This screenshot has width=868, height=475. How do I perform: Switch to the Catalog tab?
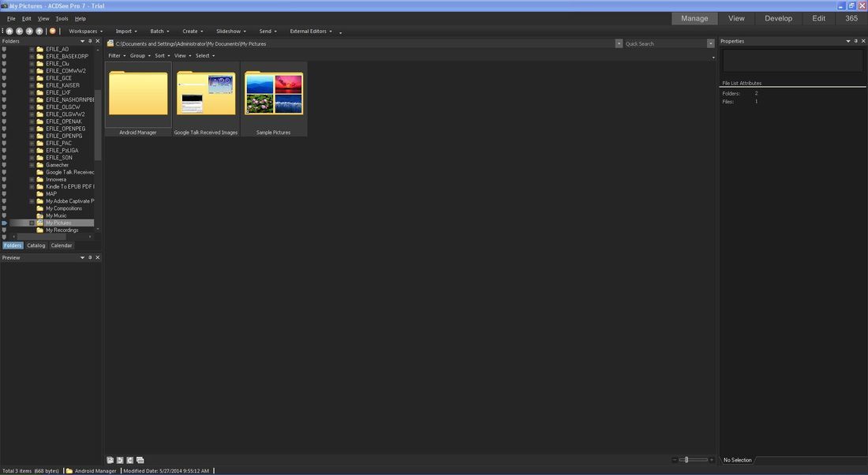point(36,245)
